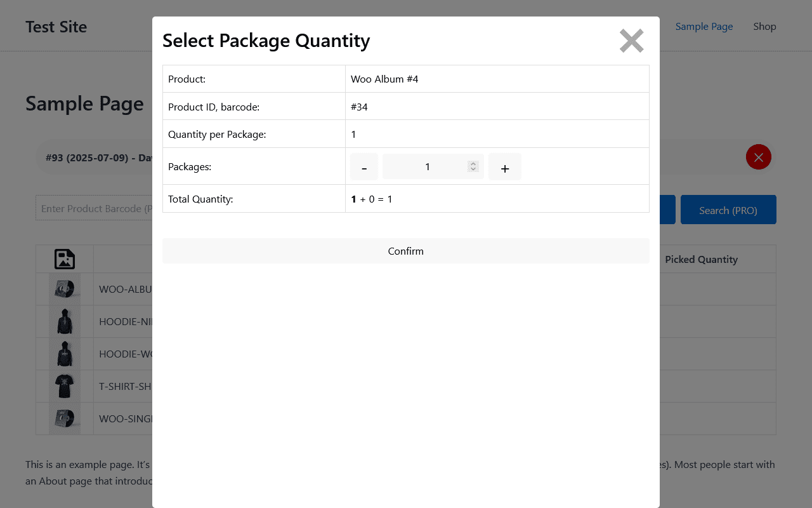This screenshot has height=508, width=812.
Task: Go to the Shop menu item
Action: 764,27
